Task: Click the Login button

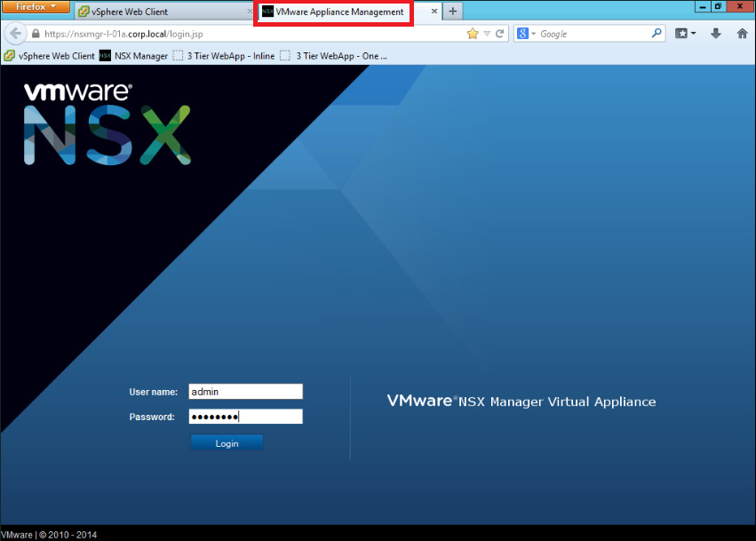Action: tap(227, 443)
